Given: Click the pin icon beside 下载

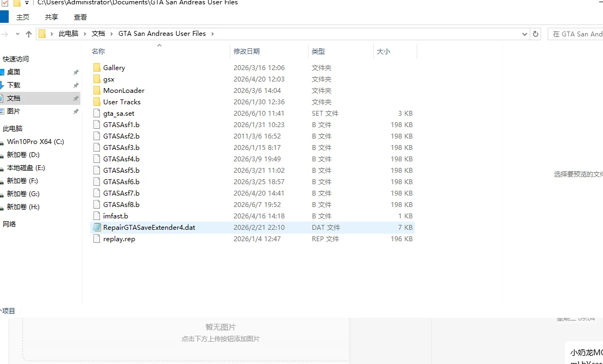Looking at the screenshot, I should (x=76, y=85).
